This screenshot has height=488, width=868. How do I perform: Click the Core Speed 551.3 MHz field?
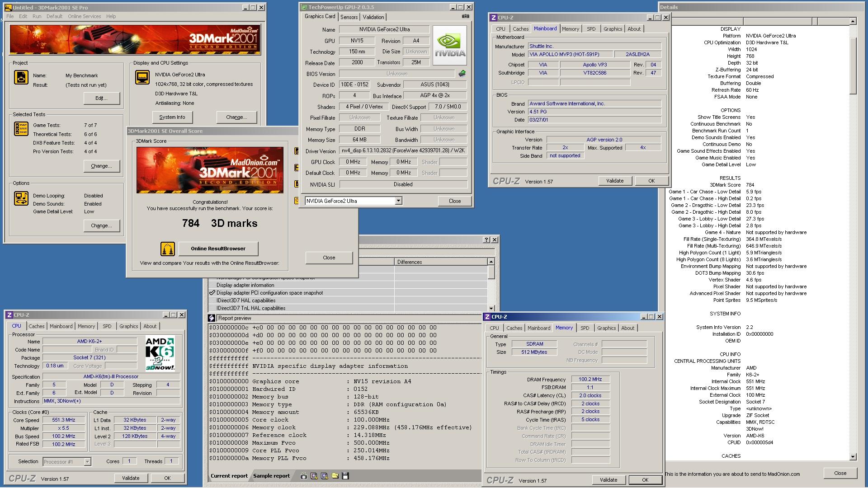pyautogui.click(x=64, y=420)
